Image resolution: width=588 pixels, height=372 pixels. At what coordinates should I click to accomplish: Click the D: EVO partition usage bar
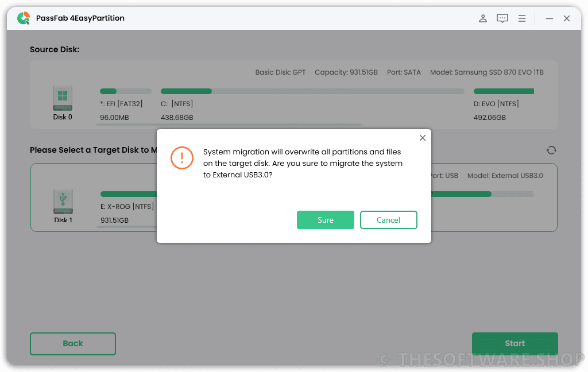tap(504, 91)
